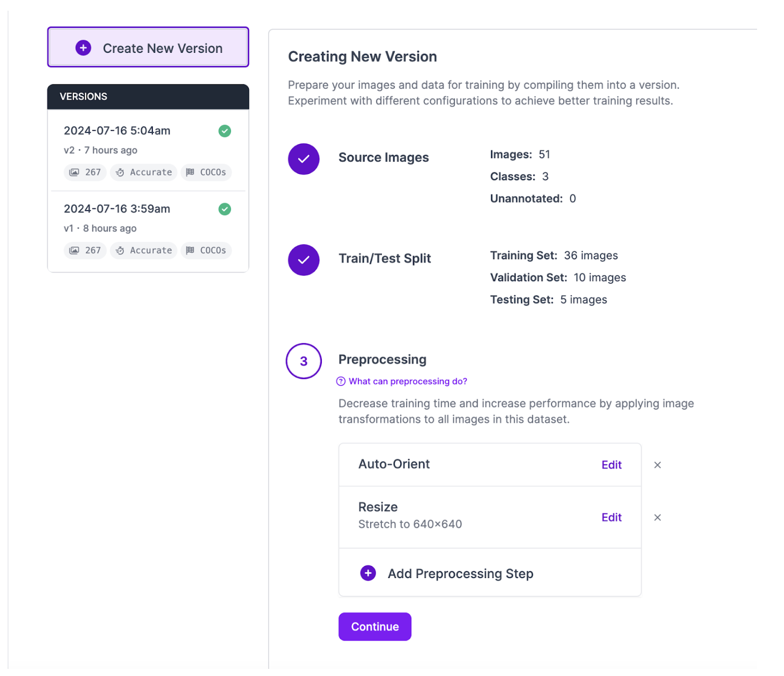Expand the Source Images step

[383, 157]
